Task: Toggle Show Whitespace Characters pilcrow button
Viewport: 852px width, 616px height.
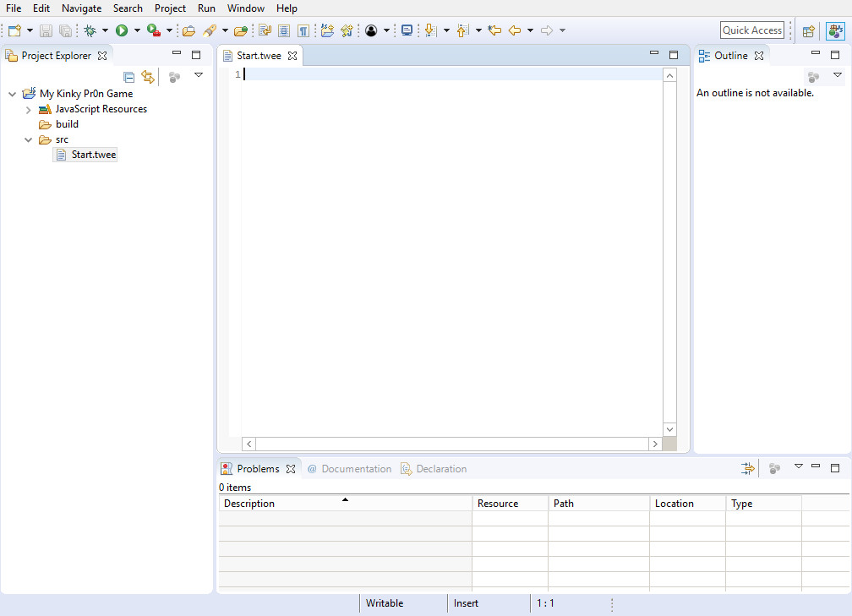Action: coord(302,30)
